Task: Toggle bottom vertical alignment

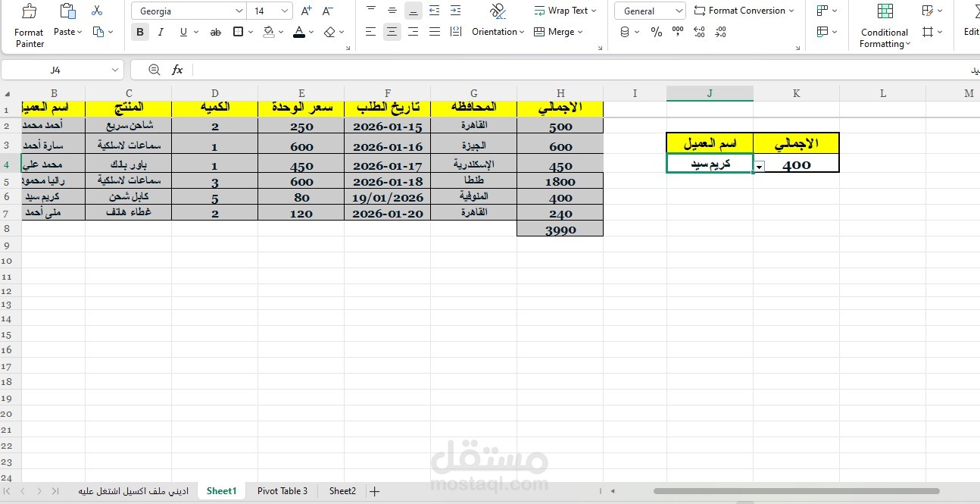Action: pos(413,11)
